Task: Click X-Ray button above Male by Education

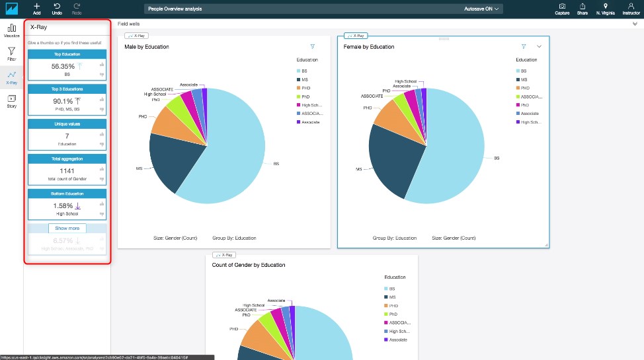Action: 136,36
